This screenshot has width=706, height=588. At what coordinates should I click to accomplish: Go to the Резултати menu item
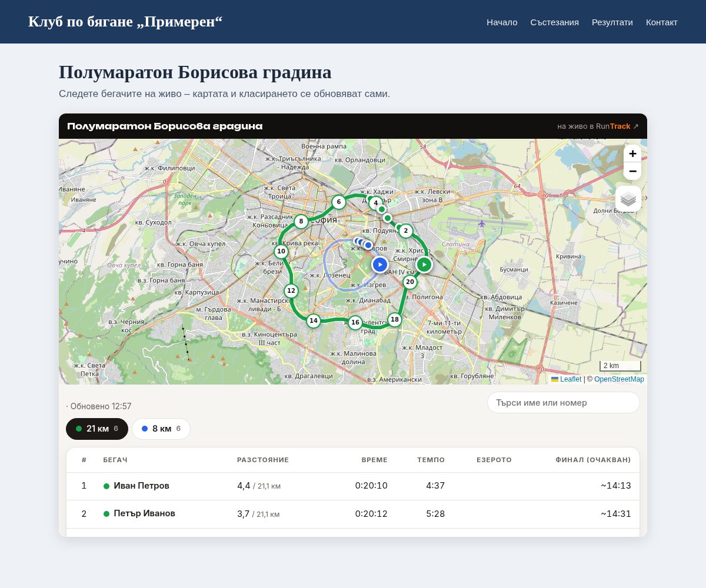point(612,22)
